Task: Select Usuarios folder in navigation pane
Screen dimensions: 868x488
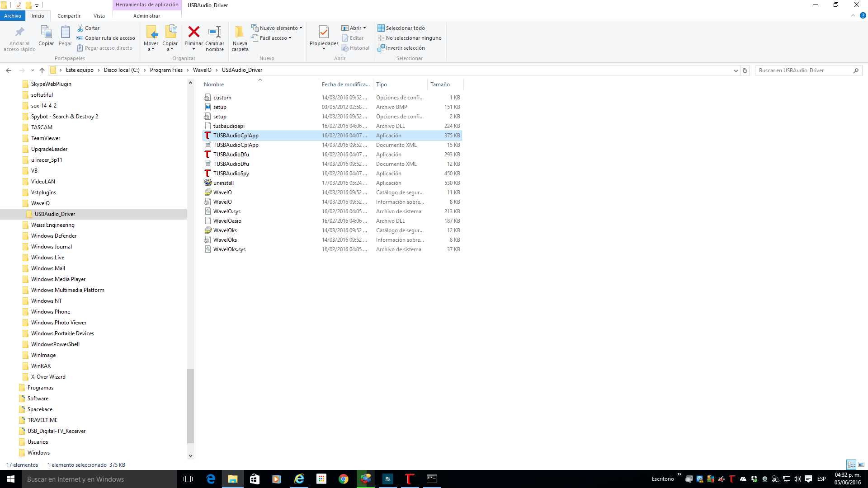Action: click(x=38, y=442)
